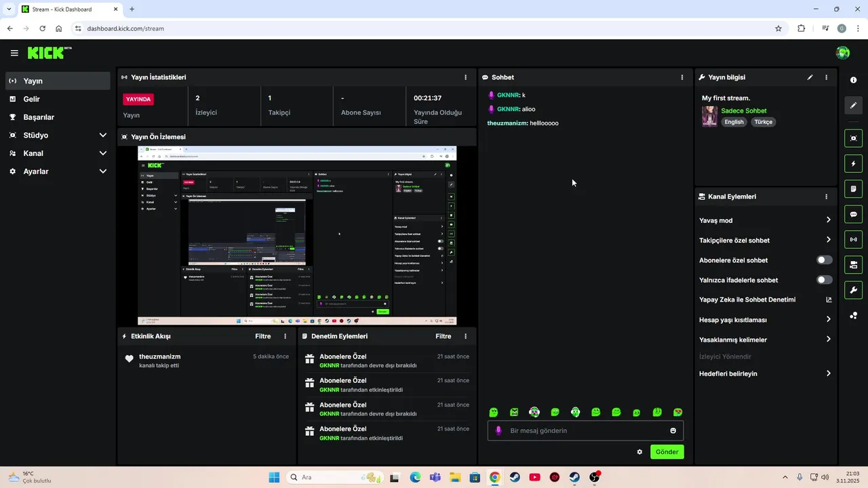Select Yayın in left navigation
The height and width of the screenshot is (488, 868).
click(x=58, y=81)
